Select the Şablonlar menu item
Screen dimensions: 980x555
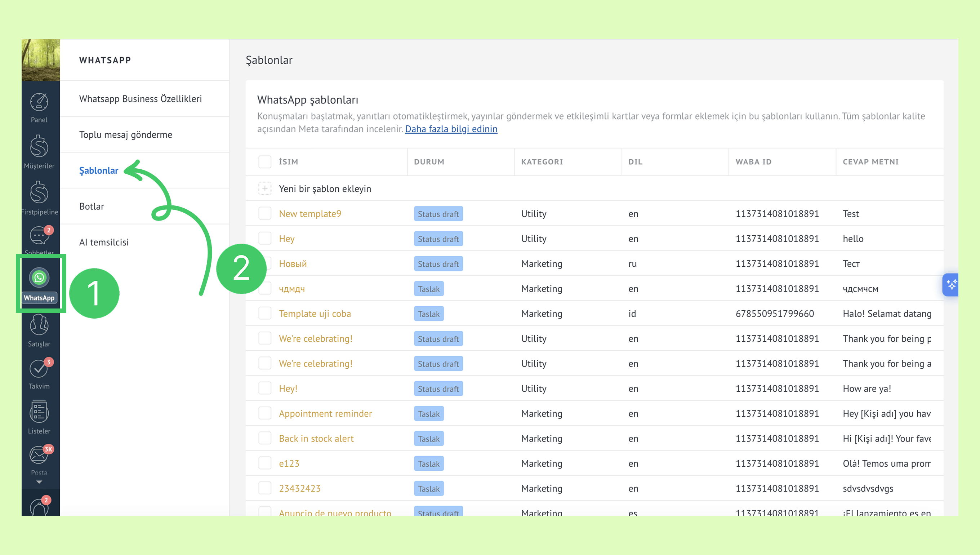99,170
